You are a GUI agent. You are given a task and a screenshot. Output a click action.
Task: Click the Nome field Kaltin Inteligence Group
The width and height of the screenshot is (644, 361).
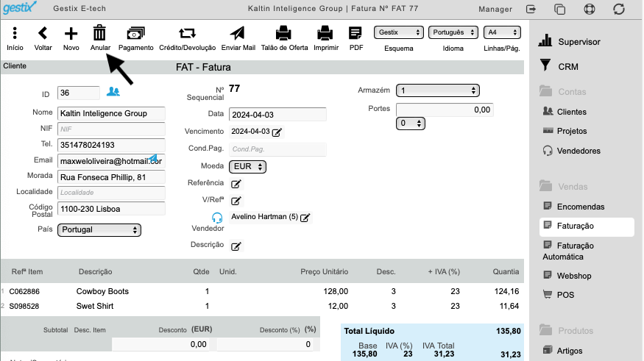[111, 114]
